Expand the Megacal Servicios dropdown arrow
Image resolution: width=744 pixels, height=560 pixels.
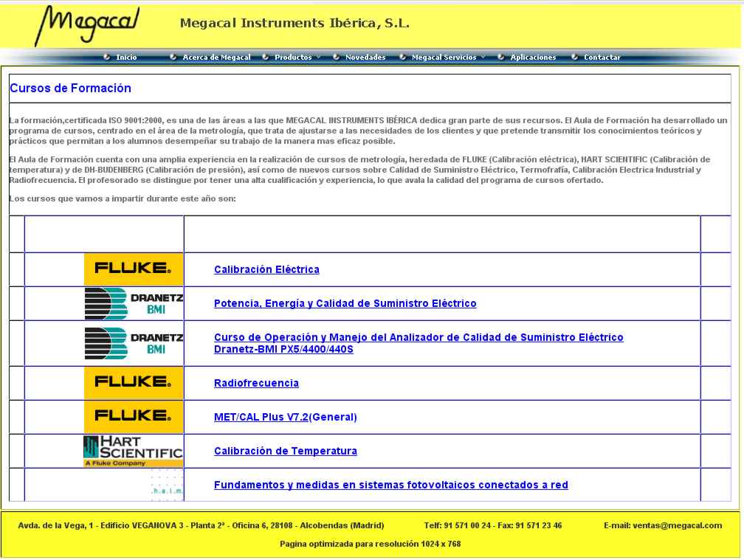pyautogui.click(x=483, y=58)
